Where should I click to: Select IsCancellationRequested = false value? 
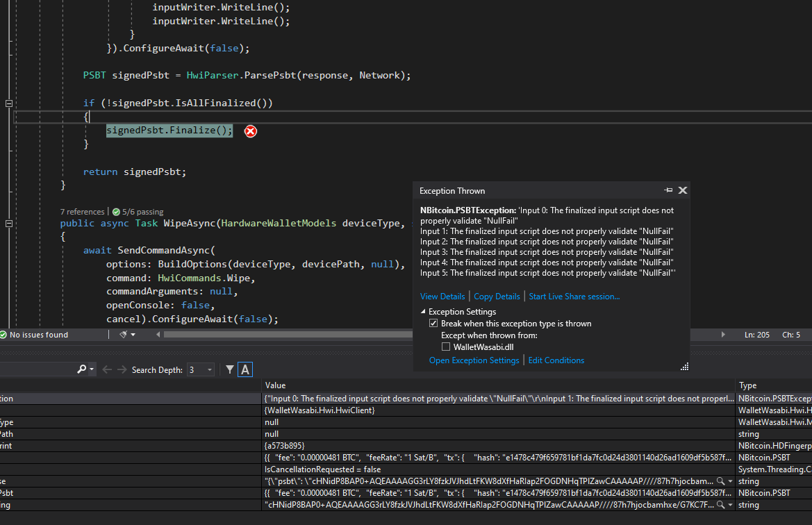click(322, 469)
